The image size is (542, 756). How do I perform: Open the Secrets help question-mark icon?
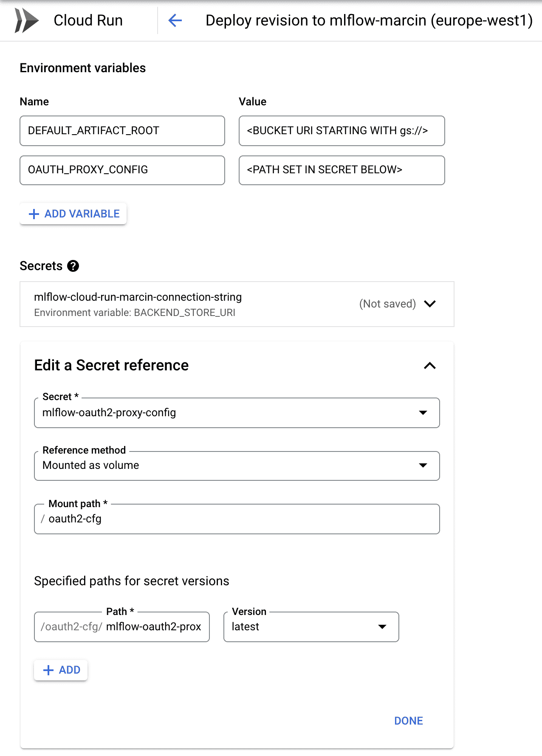click(x=73, y=266)
